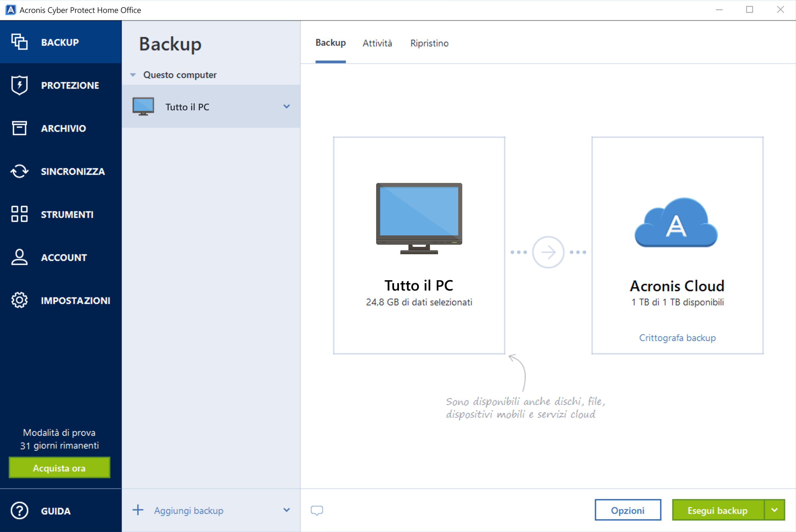796x532 pixels.
Task: Select the Protezione shield icon
Action: [60, 85]
